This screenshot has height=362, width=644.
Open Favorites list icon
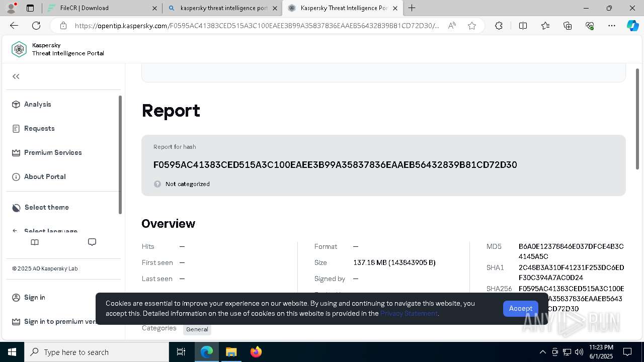click(545, 26)
